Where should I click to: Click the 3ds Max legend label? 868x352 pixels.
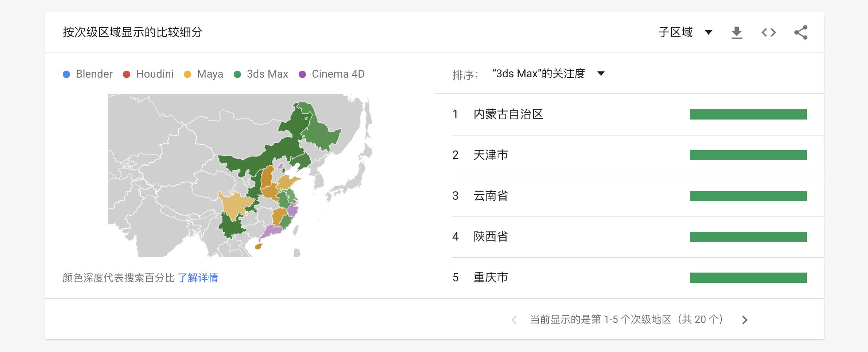coord(267,74)
